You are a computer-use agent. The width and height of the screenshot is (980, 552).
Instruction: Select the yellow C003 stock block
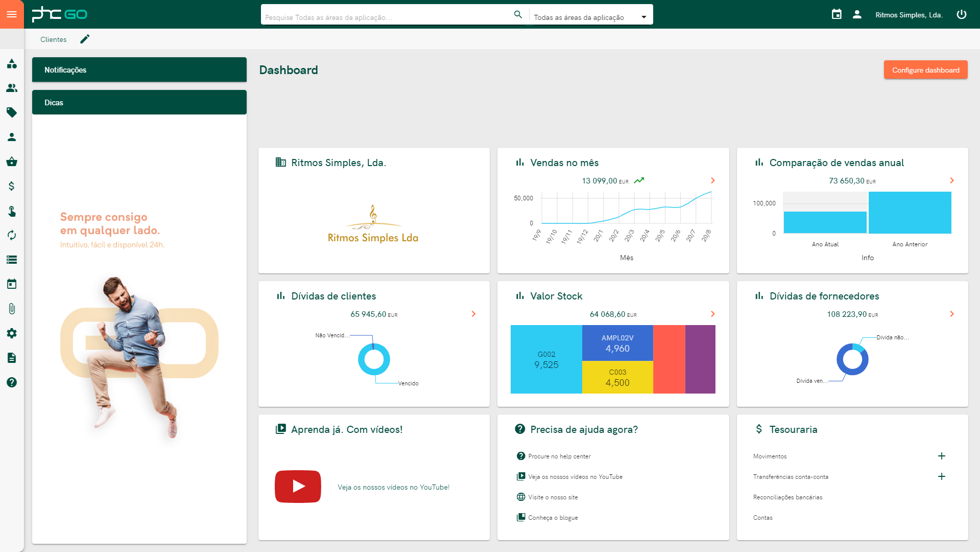tap(617, 377)
